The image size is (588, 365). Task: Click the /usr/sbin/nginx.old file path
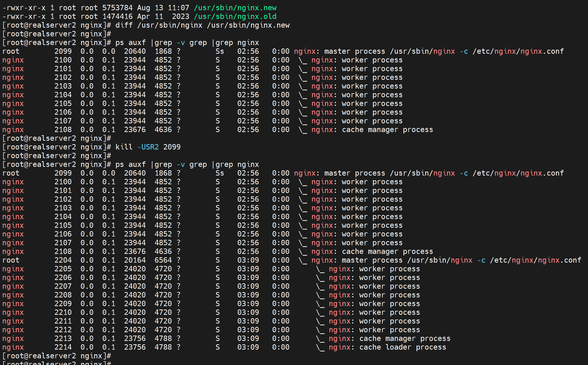[x=235, y=16]
